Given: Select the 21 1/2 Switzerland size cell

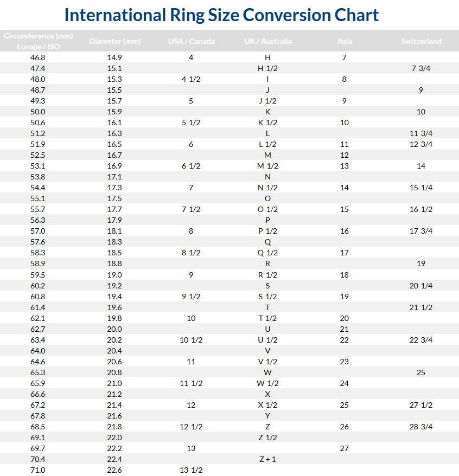Looking at the screenshot, I should click(421, 307).
